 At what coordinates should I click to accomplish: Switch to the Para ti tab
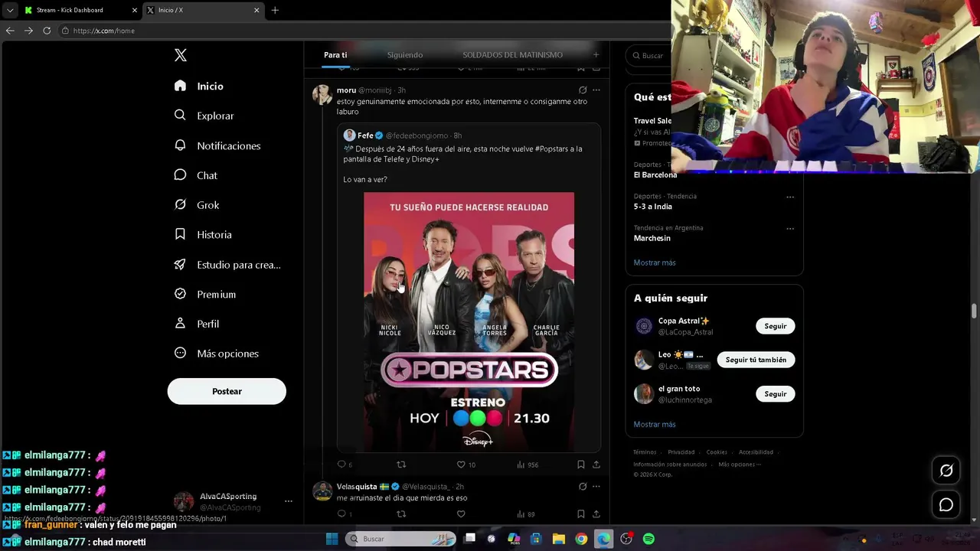(x=335, y=55)
